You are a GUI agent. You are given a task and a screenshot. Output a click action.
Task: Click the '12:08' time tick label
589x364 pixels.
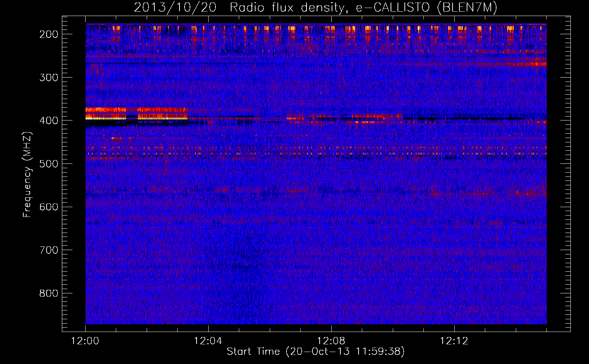[x=331, y=341]
